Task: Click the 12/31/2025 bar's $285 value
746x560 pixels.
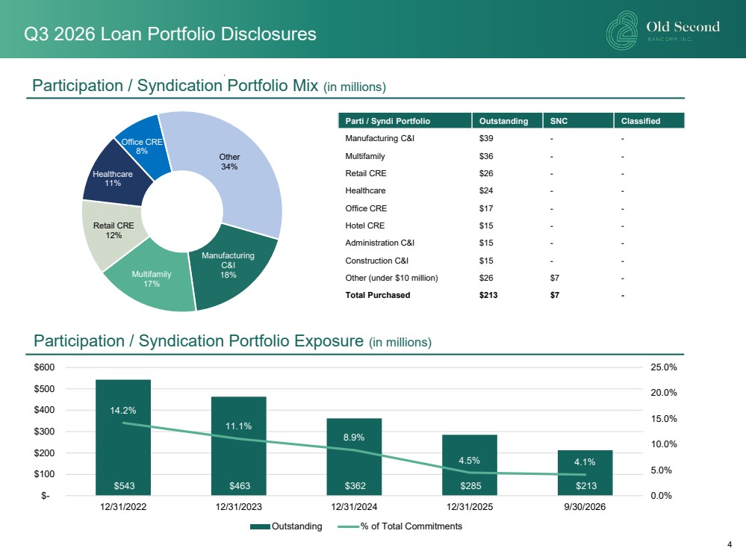Action: tap(470, 486)
